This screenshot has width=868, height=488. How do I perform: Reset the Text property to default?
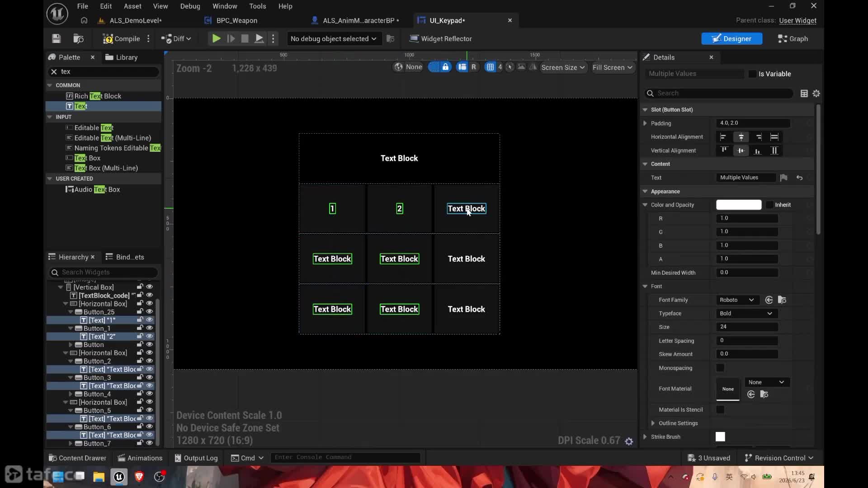coord(799,178)
